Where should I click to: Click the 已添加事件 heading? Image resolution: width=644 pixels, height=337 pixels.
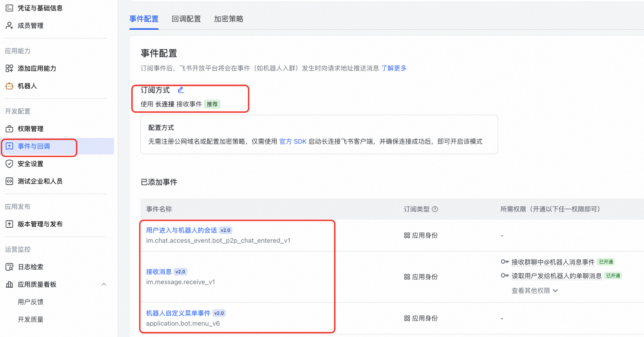pos(159,182)
